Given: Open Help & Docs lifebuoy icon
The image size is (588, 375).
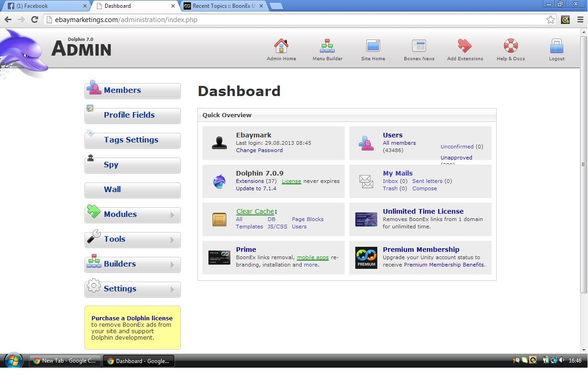Looking at the screenshot, I should [x=510, y=46].
